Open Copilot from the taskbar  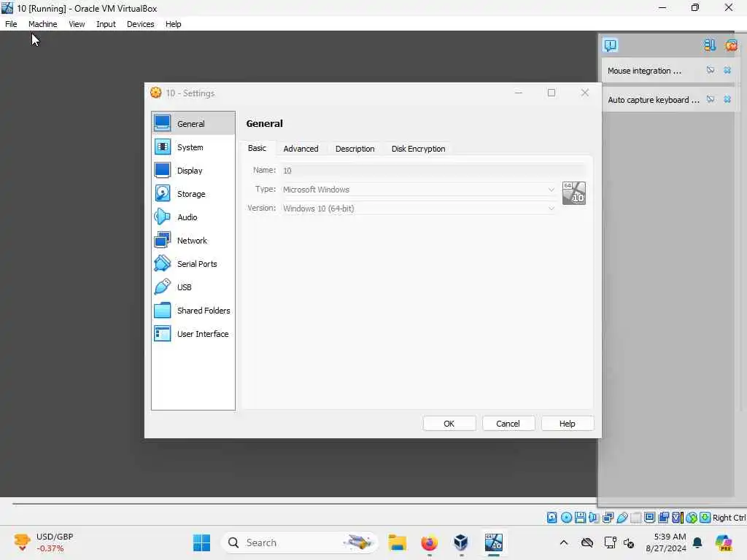[724, 542]
